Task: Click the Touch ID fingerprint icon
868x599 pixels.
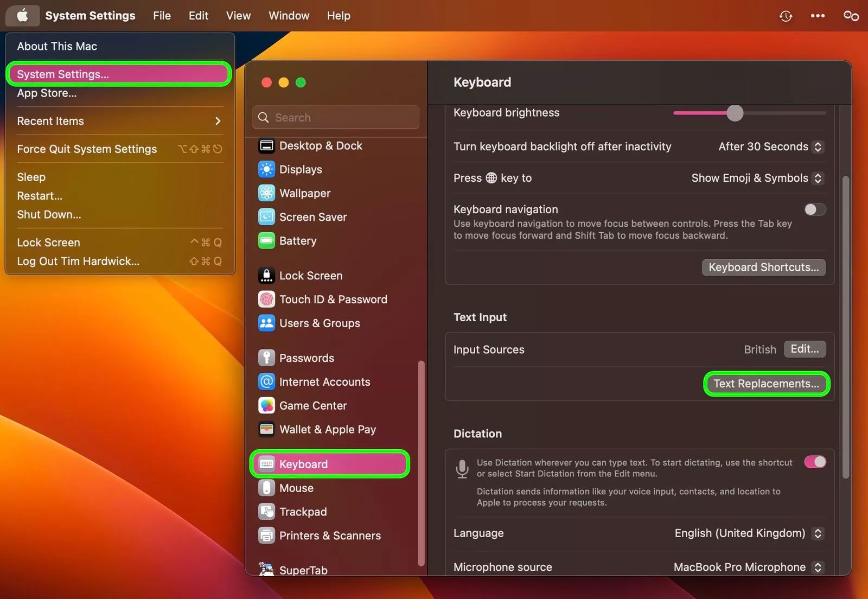Action: click(x=266, y=299)
